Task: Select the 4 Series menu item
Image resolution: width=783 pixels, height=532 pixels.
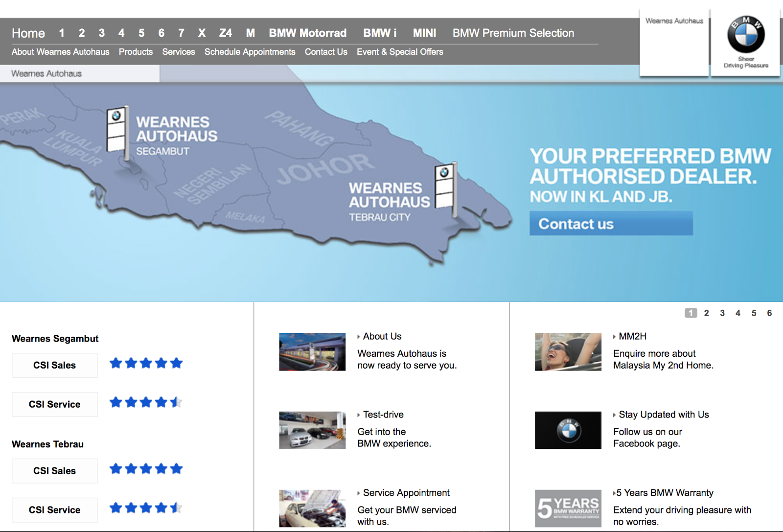Action: [x=121, y=33]
